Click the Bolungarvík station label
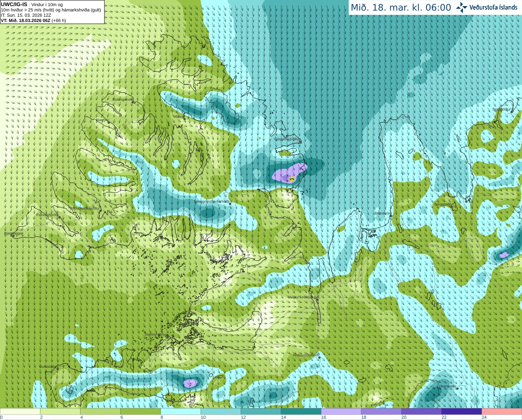522x420 pixels. tap(123, 99)
